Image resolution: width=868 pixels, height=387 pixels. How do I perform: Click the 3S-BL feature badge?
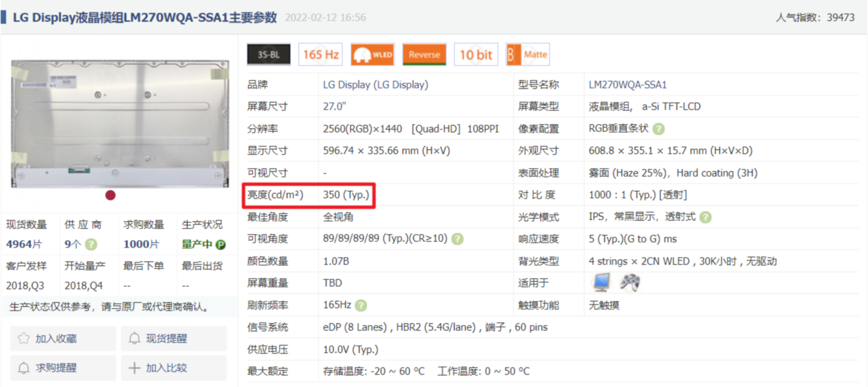(269, 55)
